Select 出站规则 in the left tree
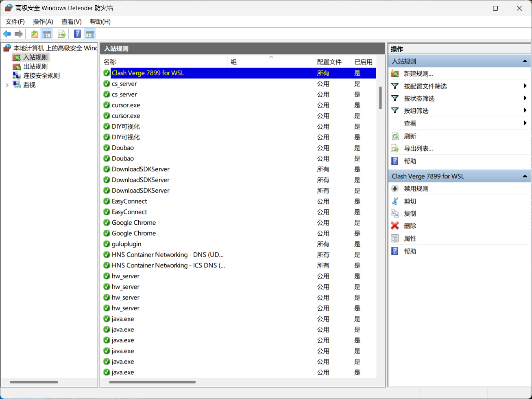This screenshot has height=399, width=532. coord(35,66)
